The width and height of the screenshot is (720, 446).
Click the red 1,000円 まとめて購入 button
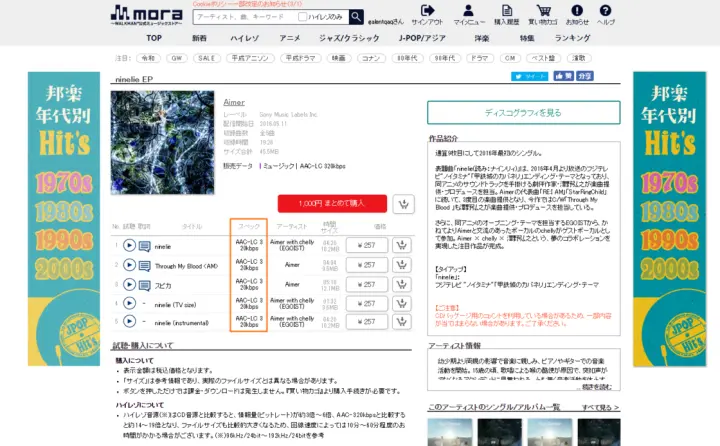[332, 203]
